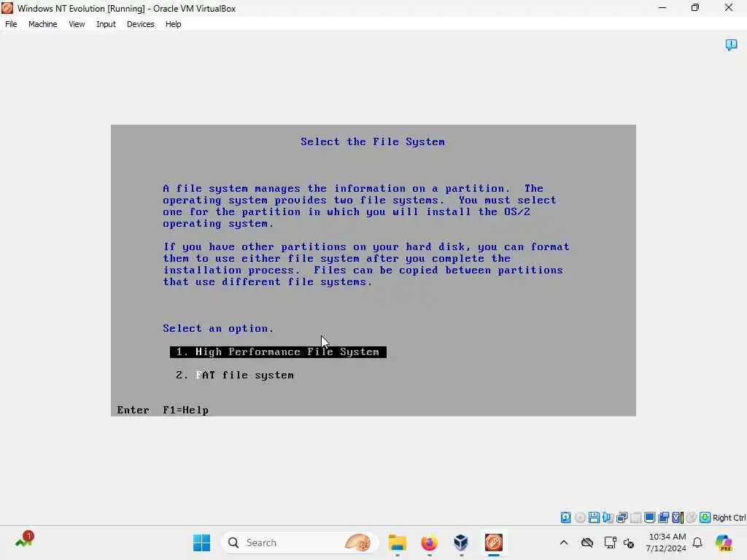The height and width of the screenshot is (560, 747).
Task: Open Firefox from the taskbar
Action: (429, 542)
